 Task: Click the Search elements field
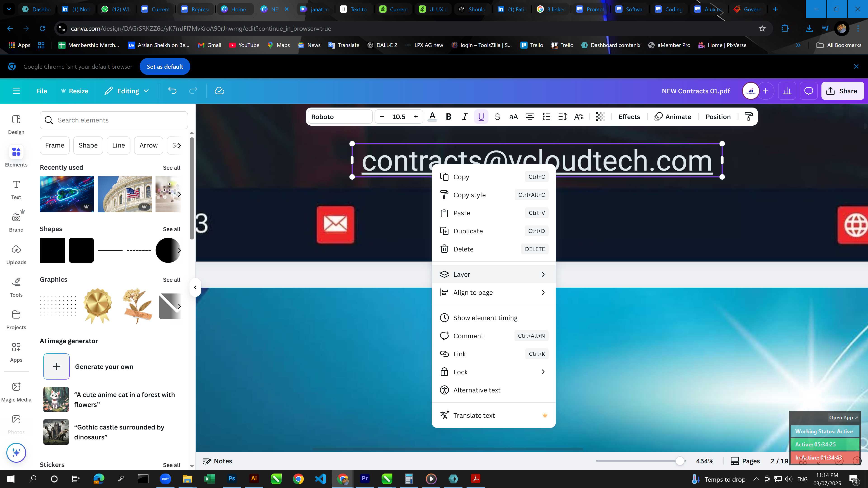coord(114,120)
